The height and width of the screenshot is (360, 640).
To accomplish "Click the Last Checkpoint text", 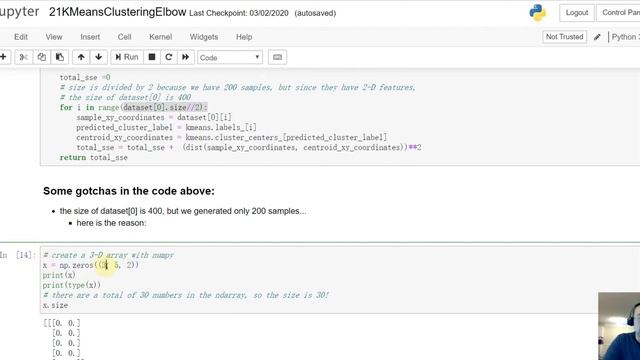I will [x=239, y=13].
